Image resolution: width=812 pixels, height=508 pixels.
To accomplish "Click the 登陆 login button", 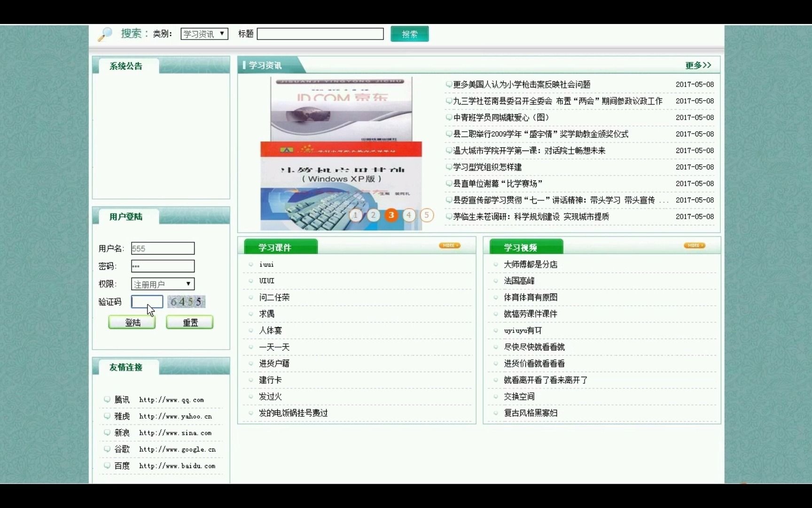I will coord(132,323).
